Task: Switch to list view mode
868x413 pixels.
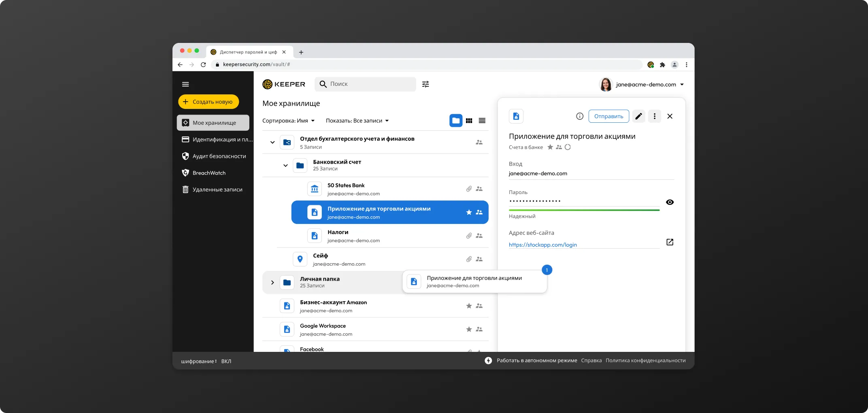Action: (x=482, y=121)
